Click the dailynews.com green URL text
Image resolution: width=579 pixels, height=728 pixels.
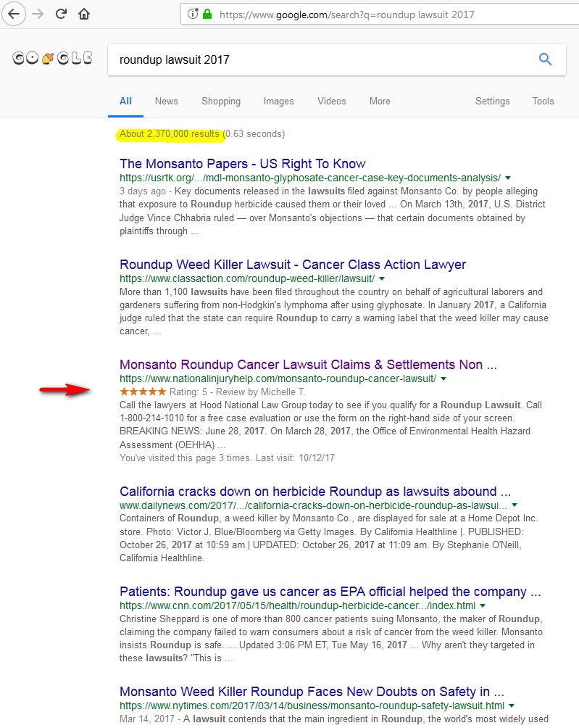313,505
